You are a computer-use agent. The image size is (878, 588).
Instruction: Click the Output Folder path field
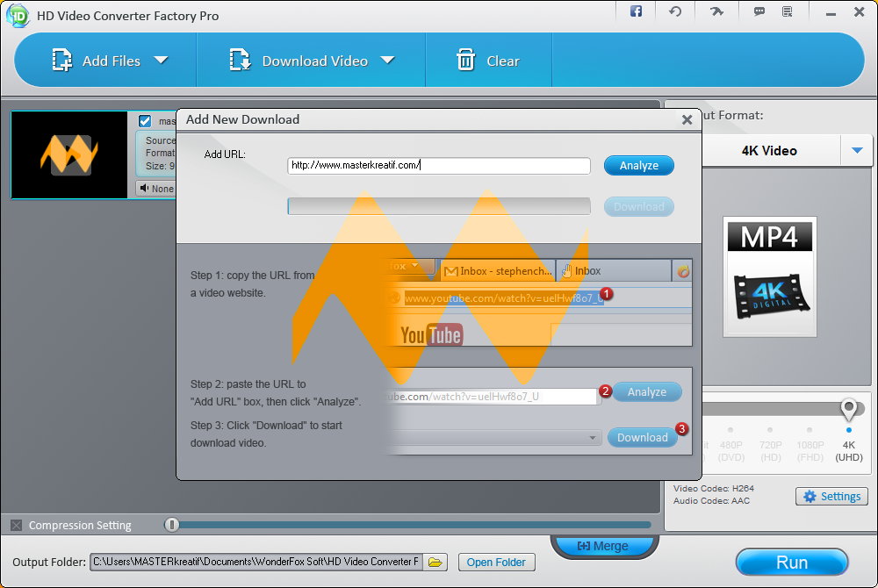tap(256, 562)
